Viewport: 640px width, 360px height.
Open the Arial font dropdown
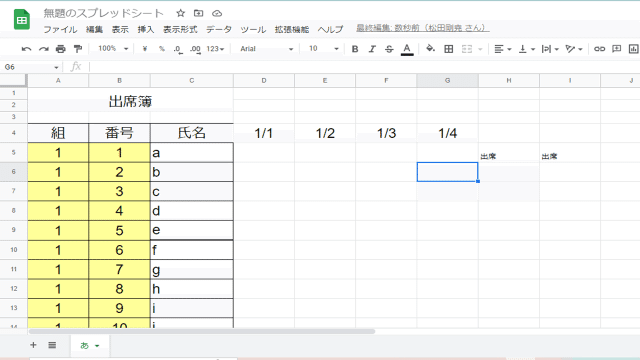(x=266, y=49)
